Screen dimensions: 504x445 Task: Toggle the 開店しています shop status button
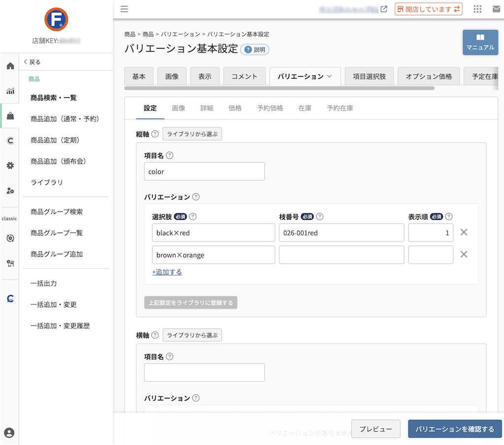(429, 9)
